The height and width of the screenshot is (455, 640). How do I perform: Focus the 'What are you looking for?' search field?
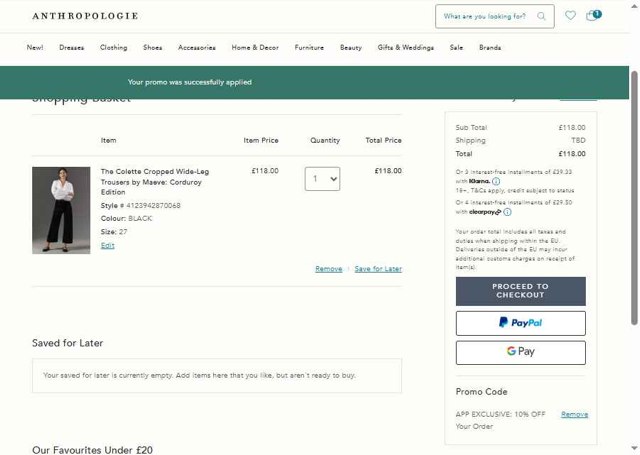[495, 16]
